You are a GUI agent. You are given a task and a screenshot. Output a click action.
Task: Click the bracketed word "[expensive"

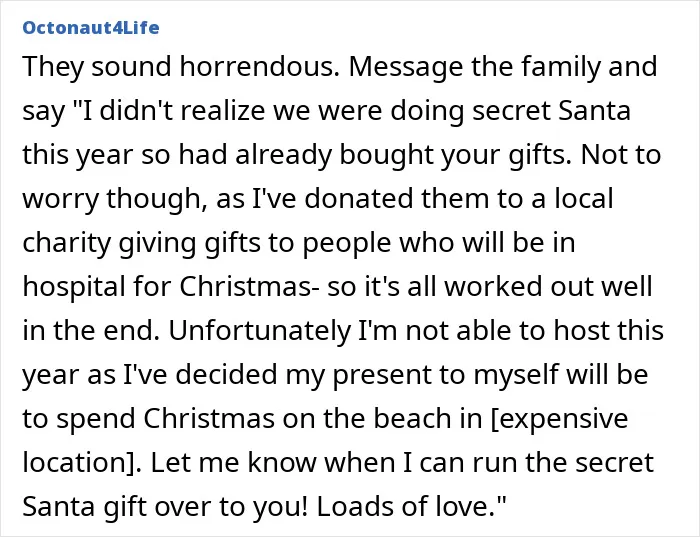point(559,419)
